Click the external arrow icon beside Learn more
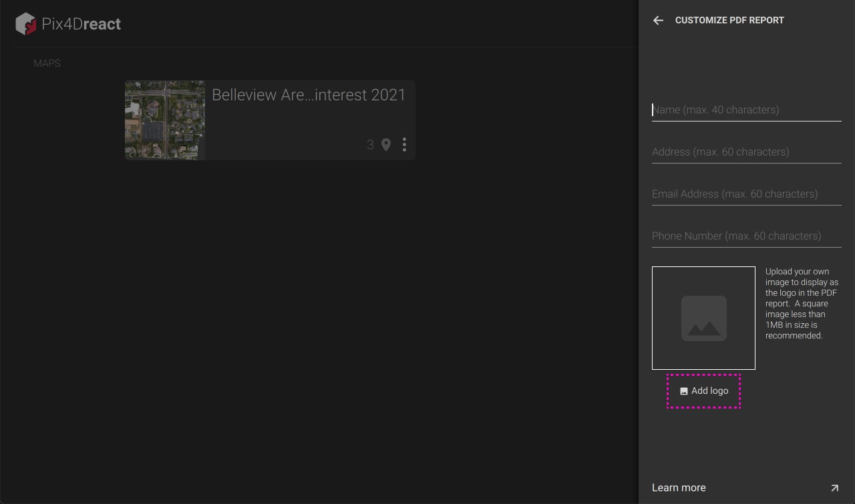The width and height of the screenshot is (855, 504). point(834,488)
